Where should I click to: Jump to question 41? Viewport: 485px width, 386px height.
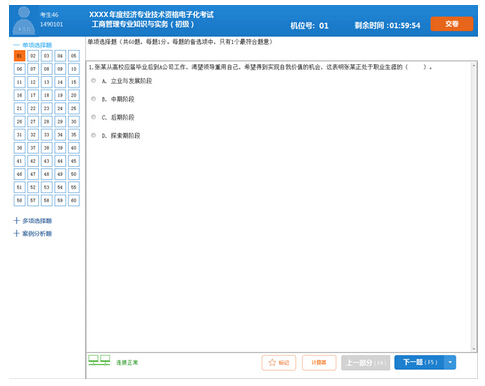19,161
